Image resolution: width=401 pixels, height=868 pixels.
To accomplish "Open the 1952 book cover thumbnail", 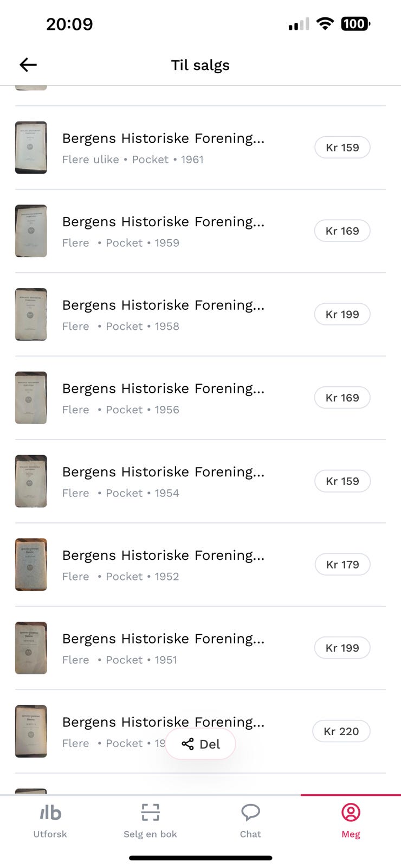I will (x=31, y=565).
